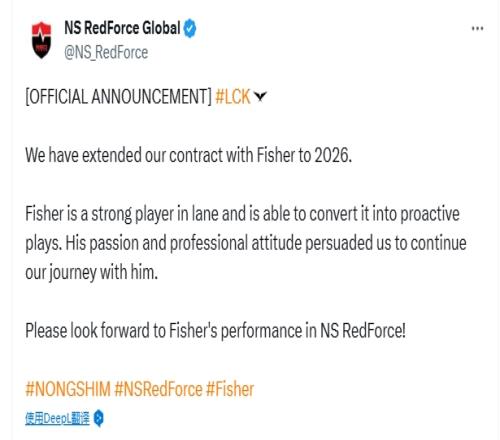The width and height of the screenshot is (500, 440).
Task: Follow the #LCK hashtag
Action: [x=233, y=97]
